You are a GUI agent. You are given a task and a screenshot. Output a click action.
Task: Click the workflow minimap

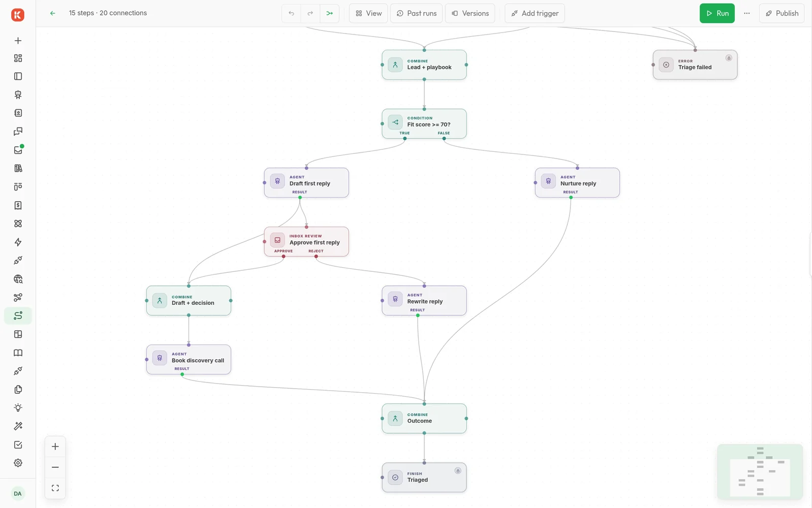760,472
